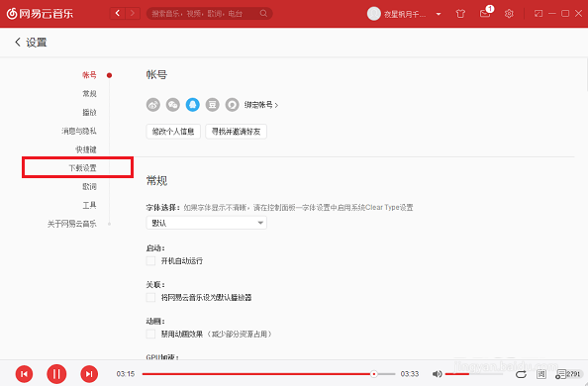Select 歌词 in settings sidebar
Viewport: 588px width, 386px height.
[89, 186]
